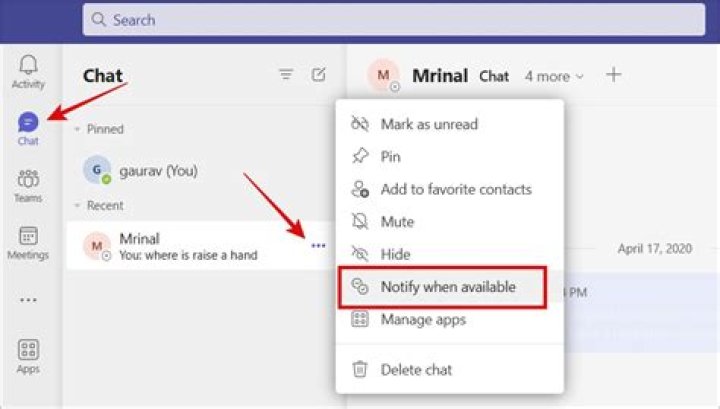The width and height of the screenshot is (720, 409).
Task: Open the Chat section in sidebar
Action: pos(28,129)
